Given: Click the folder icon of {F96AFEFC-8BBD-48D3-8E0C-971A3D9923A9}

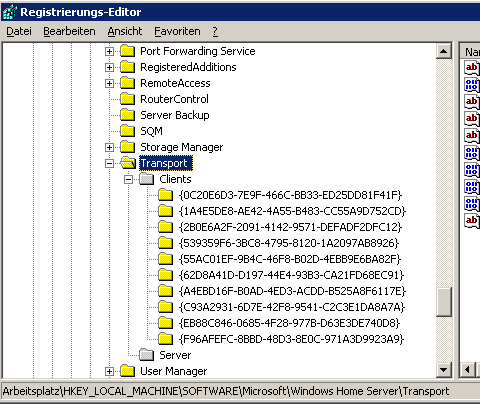Looking at the screenshot, I should (166, 339).
